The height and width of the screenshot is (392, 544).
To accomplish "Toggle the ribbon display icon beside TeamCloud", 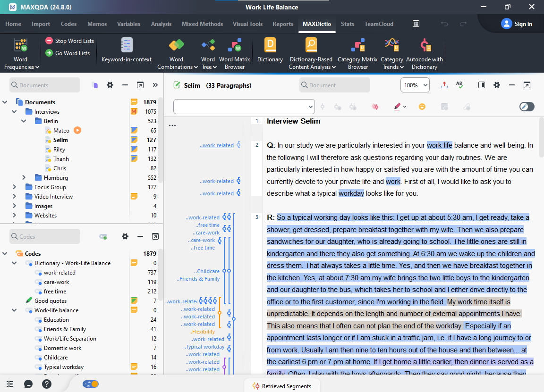I will 416,24.
